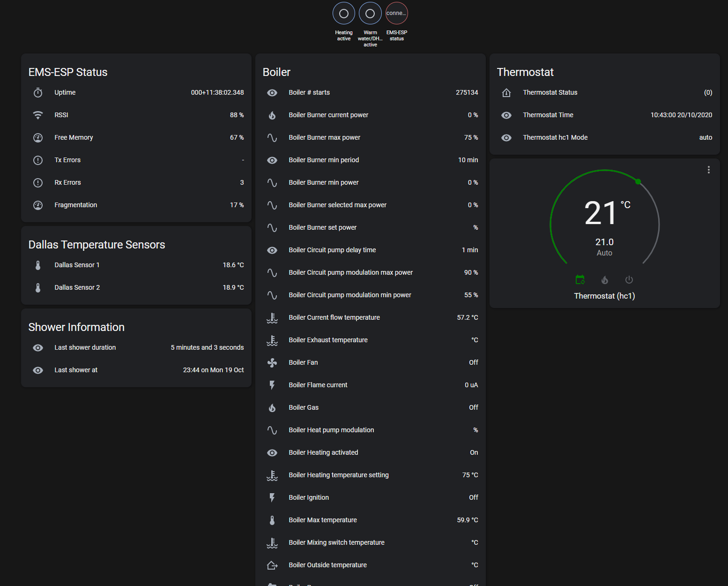Switch thermostat to heat mode

click(605, 280)
